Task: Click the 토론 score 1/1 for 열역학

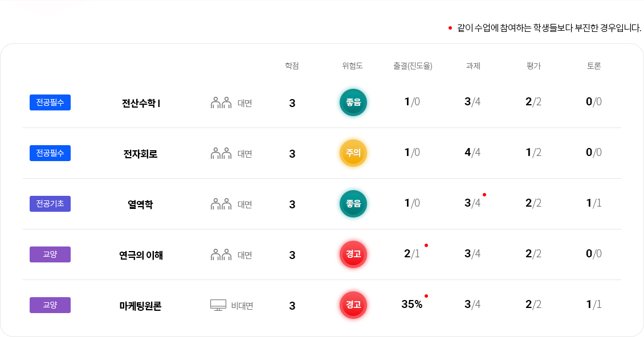Action: click(x=593, y=203)
